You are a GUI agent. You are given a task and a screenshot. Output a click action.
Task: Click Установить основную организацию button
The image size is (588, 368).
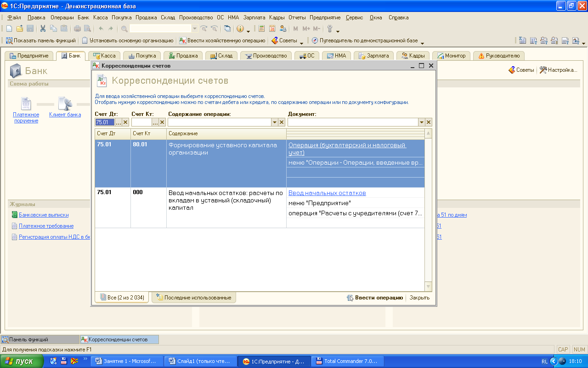(x=128, y=40)
